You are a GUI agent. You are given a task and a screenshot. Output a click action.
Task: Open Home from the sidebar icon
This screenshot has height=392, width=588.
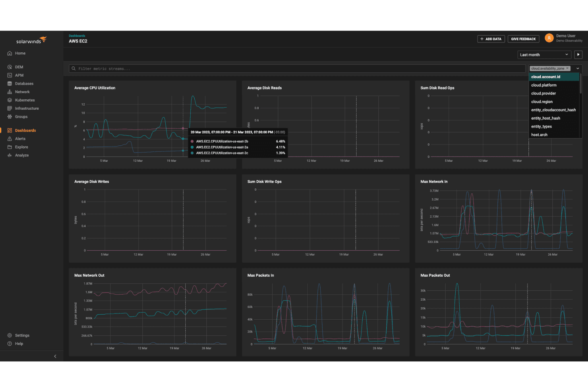tap(10, 53)
